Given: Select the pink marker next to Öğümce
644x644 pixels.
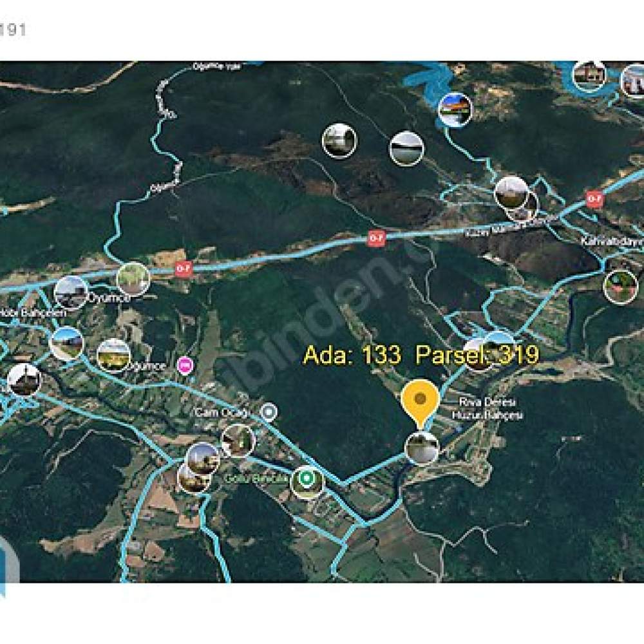Looking at the screenshot, I should pyautogui.click(x=185, y=365).
